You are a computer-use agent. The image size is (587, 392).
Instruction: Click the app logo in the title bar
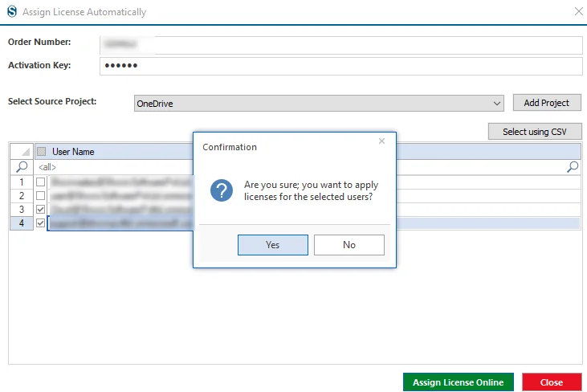pyautogui.click(x=12, y=11)
